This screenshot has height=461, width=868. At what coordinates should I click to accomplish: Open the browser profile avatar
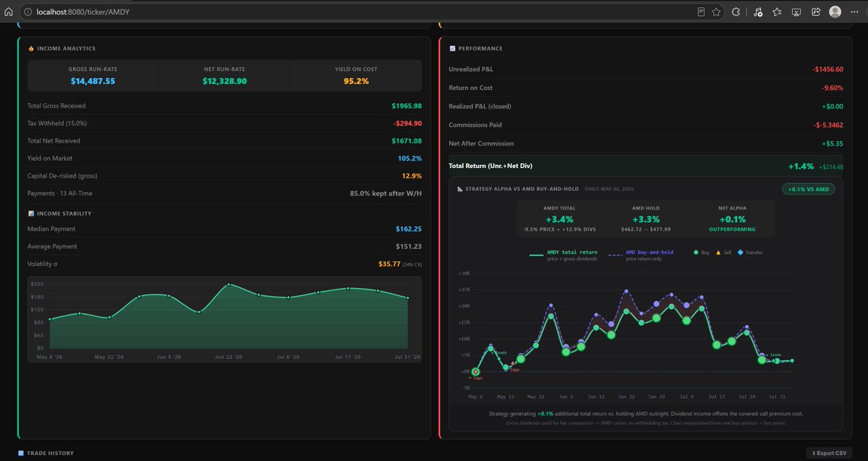click(835, 12)
